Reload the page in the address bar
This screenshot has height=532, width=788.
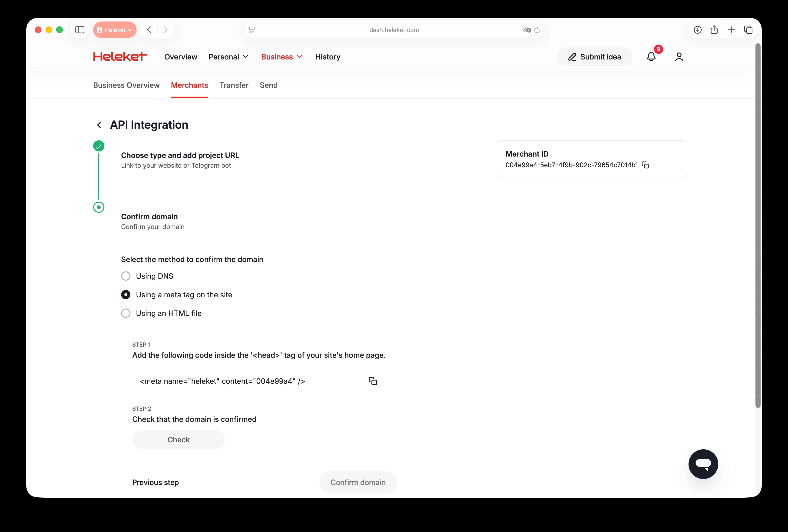[x=537, y=30]
